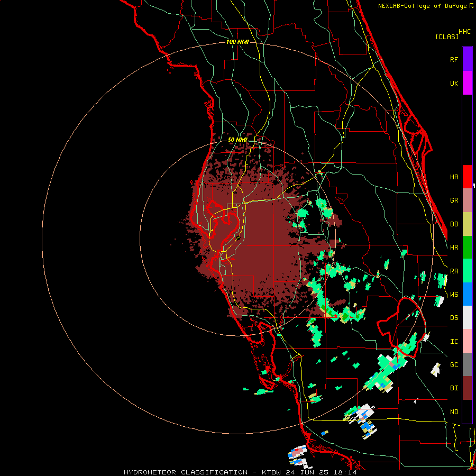The height and width of the screenshot is (476, 476).
Task: Click the GC legend label
Action: 454,365
